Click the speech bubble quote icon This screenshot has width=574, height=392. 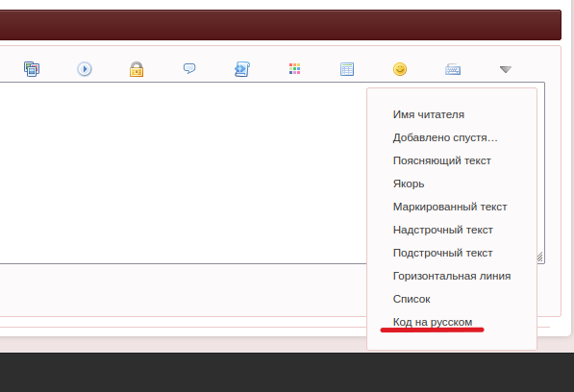(189, 69)
